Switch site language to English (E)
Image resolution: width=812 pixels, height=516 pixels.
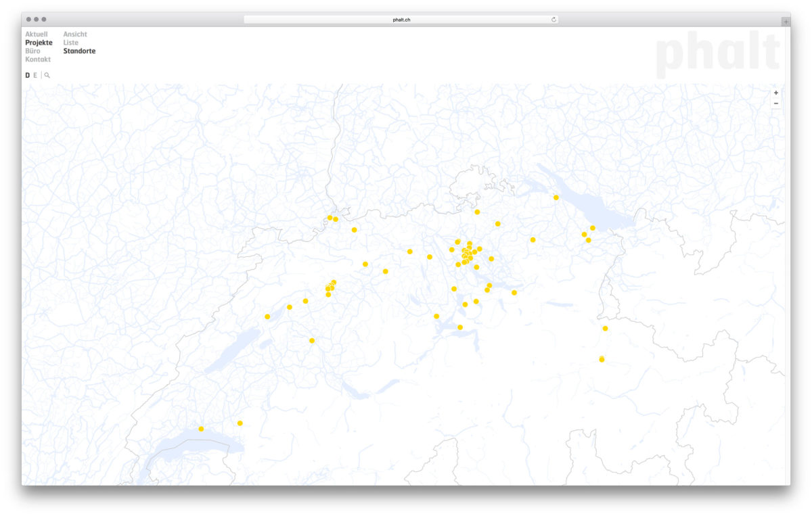[35, 76]
